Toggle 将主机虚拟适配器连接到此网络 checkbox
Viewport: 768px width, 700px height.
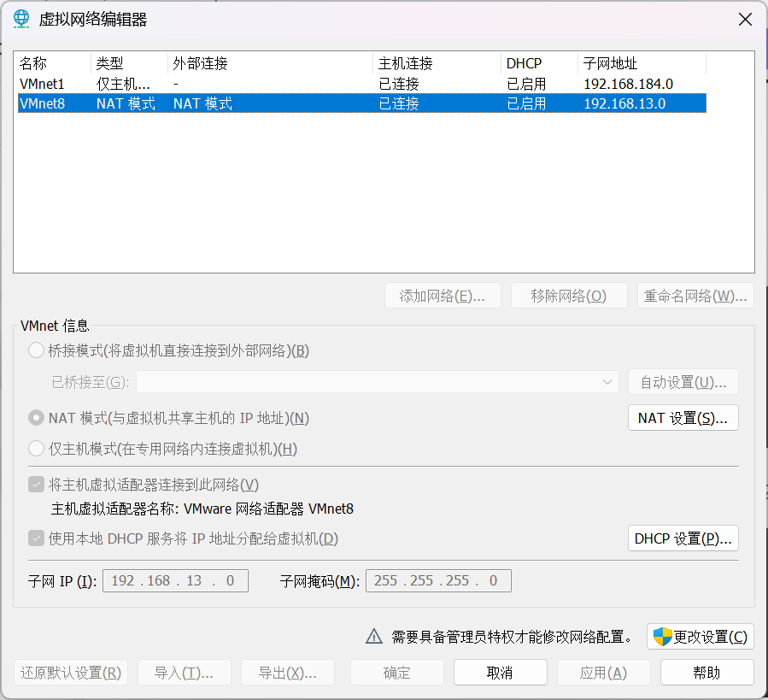click(x=36, y=485)
